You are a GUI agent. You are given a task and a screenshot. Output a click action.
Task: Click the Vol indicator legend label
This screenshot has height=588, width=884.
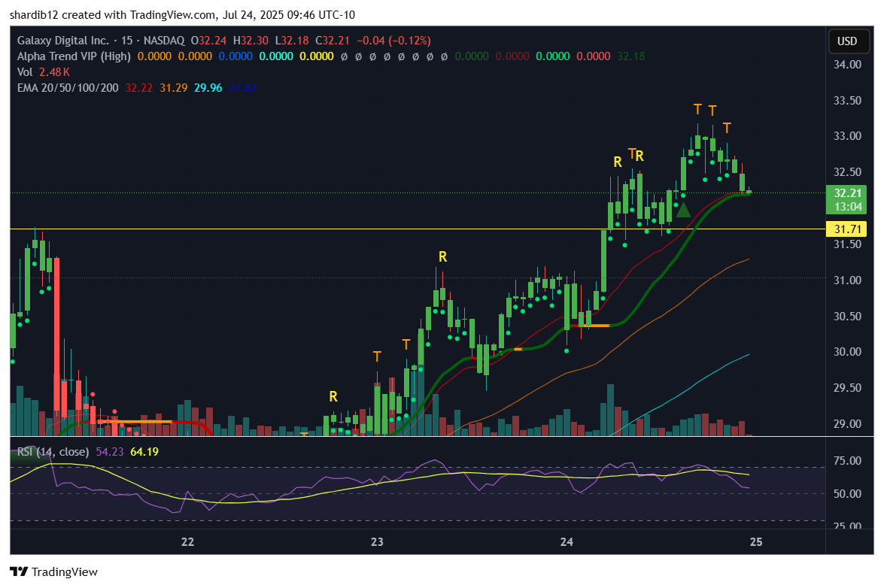(x=25, y=72)
